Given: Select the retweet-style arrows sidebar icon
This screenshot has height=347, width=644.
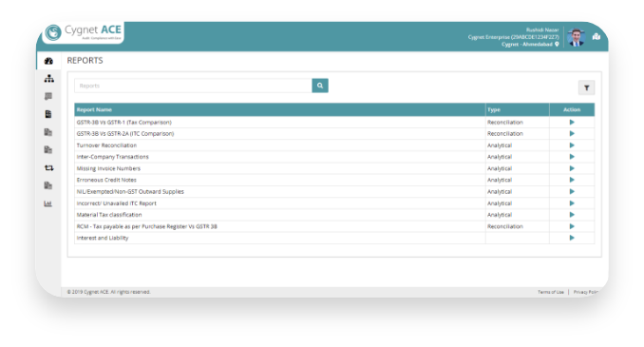Looking at the screenshot, I should [48, 167].
